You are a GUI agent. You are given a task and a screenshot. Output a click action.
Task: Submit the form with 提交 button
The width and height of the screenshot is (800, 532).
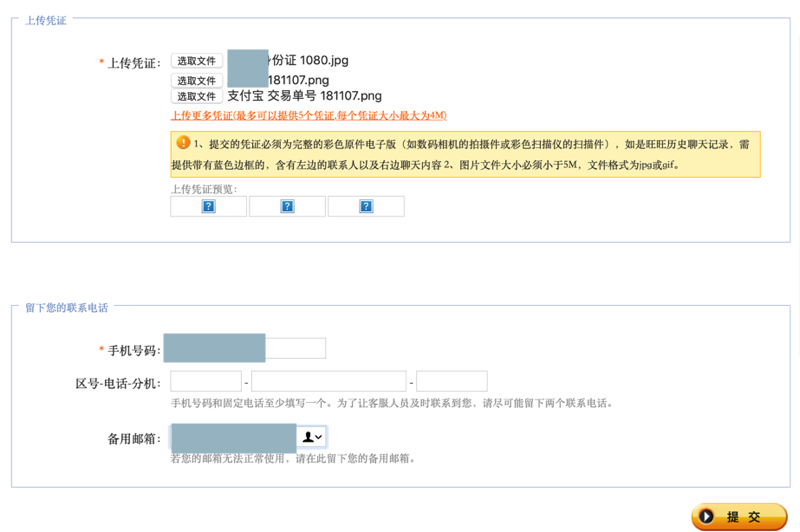(739, 517)
